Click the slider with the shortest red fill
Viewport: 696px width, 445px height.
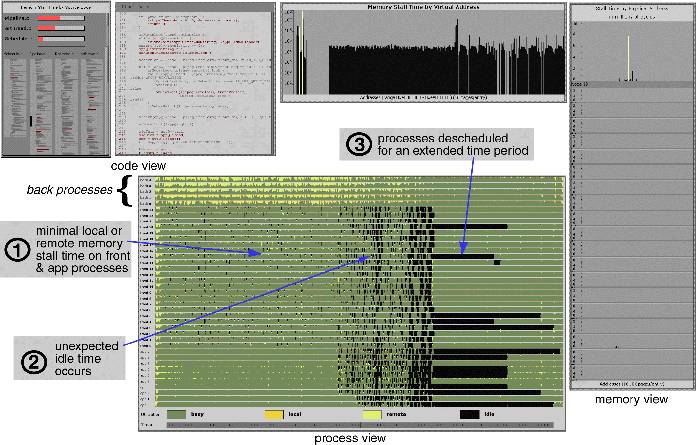coord(61,39)
